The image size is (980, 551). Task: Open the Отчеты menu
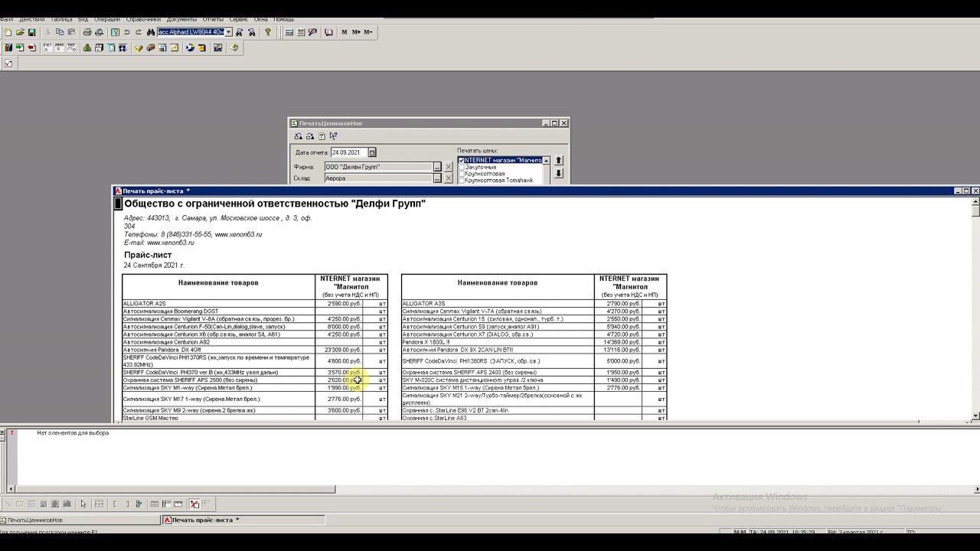(213, 19)
